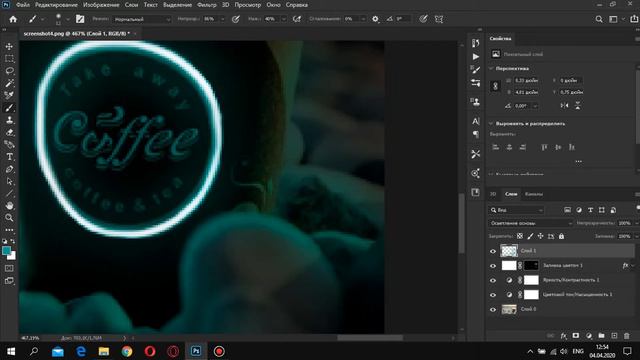Open brush preset picker arrow

[68, 19]
